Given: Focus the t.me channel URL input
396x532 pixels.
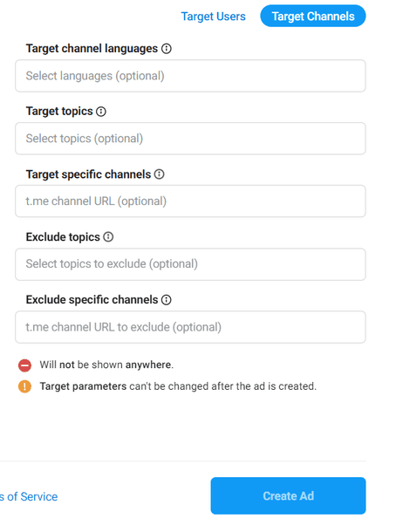Looking at the screenshot, I should click(190, 201).
